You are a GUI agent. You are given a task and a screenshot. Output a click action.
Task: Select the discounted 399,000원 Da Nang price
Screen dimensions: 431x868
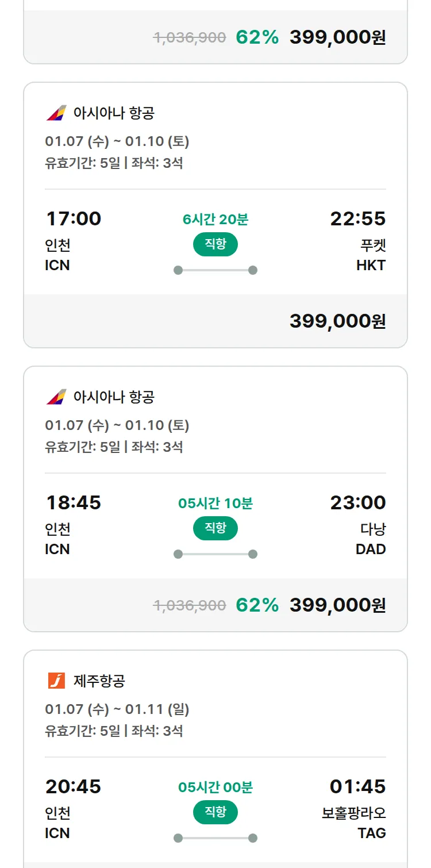pyautogui.click(x=337, y=605)
